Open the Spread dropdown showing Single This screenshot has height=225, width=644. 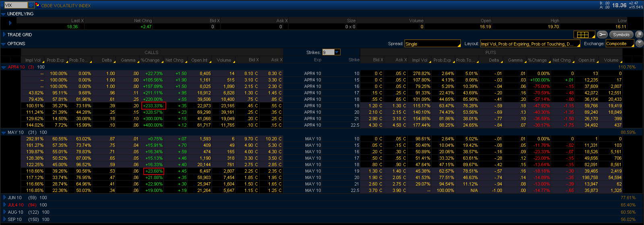pos(432,44)
